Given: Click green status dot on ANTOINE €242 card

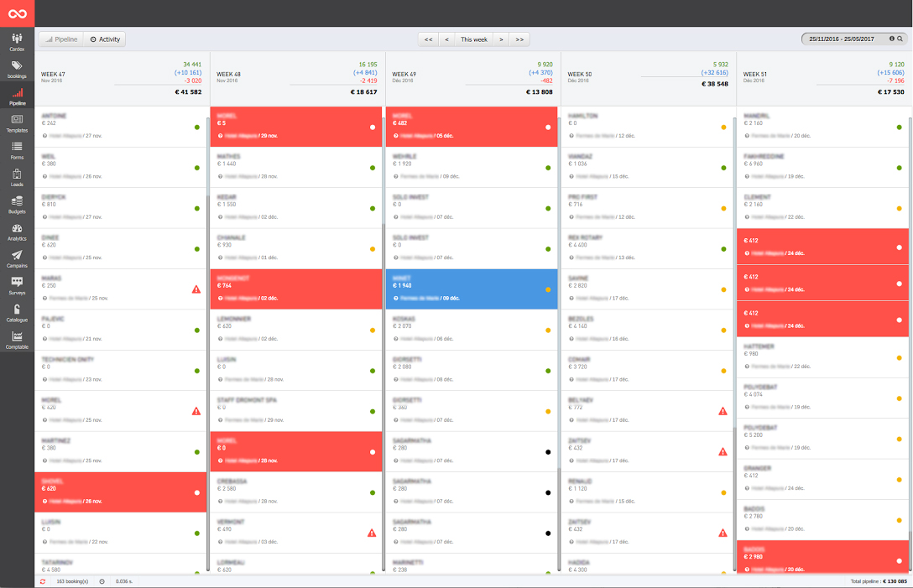Looking at the screenshot, I should click(197, 127).
